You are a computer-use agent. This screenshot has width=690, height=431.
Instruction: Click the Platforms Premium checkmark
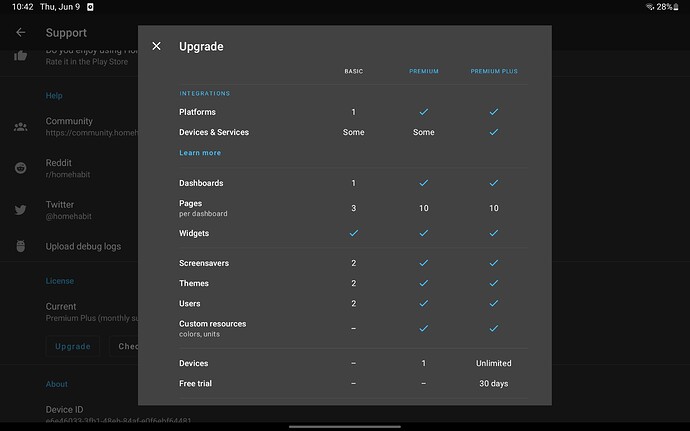[x=424, y=112]
